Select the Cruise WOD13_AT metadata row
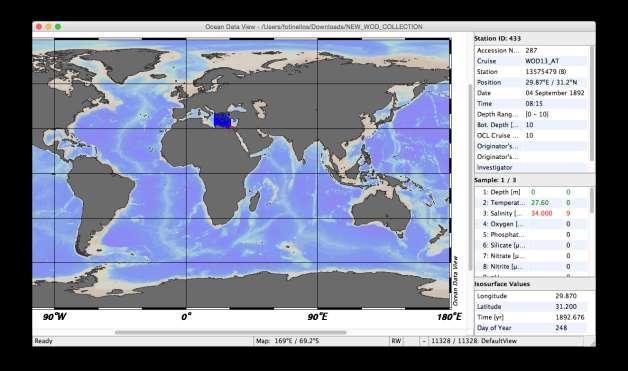 pyautogui.click(x=531, y=61)
